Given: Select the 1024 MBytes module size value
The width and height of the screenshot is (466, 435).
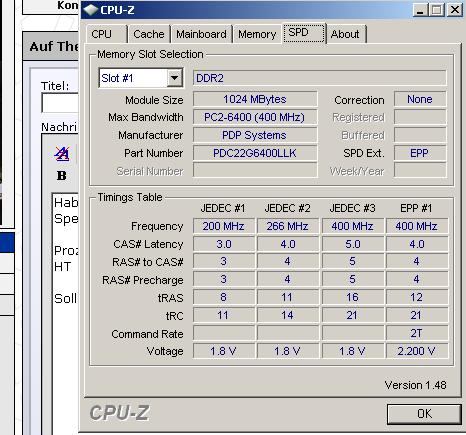Looking at the screenshot, I should coord(255,99).
